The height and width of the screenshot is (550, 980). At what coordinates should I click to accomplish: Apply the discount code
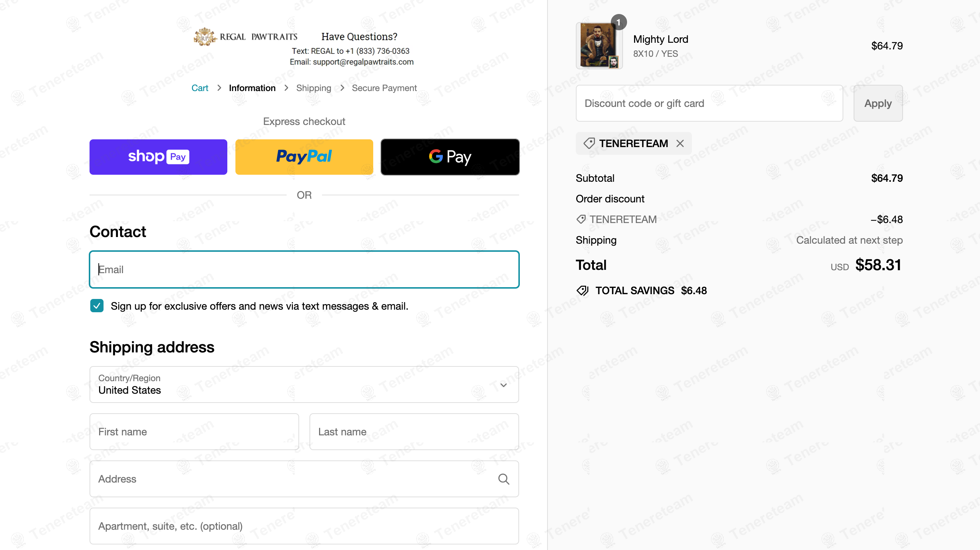tap(878, 103)
